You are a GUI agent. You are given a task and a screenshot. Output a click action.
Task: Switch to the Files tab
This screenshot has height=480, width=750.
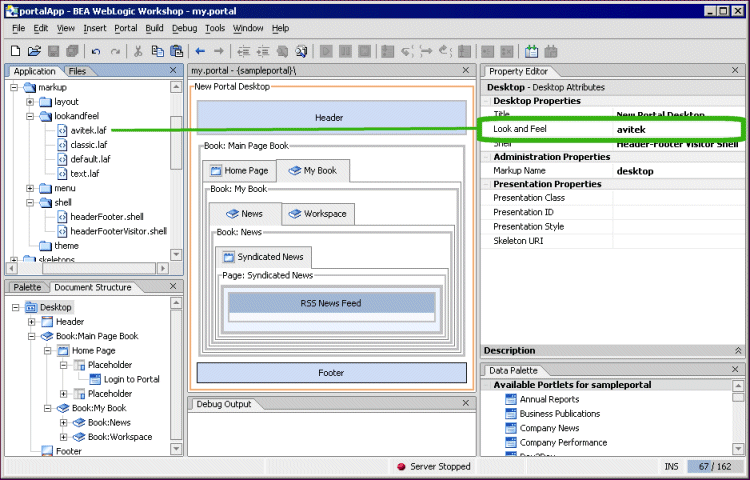coord(77,71)
